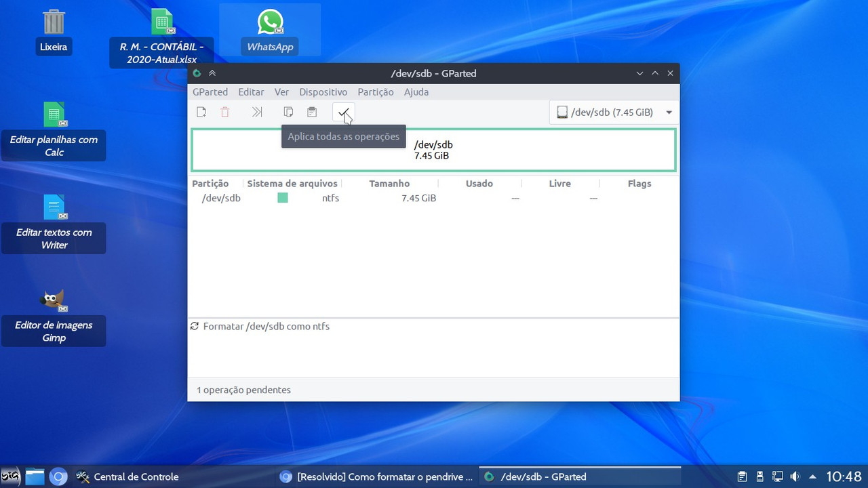Viewport: 868px width, 488px height.
Task: Switch to '[Resolvido] Como formatar o pendrive' browser task
Action: [376, 477]
